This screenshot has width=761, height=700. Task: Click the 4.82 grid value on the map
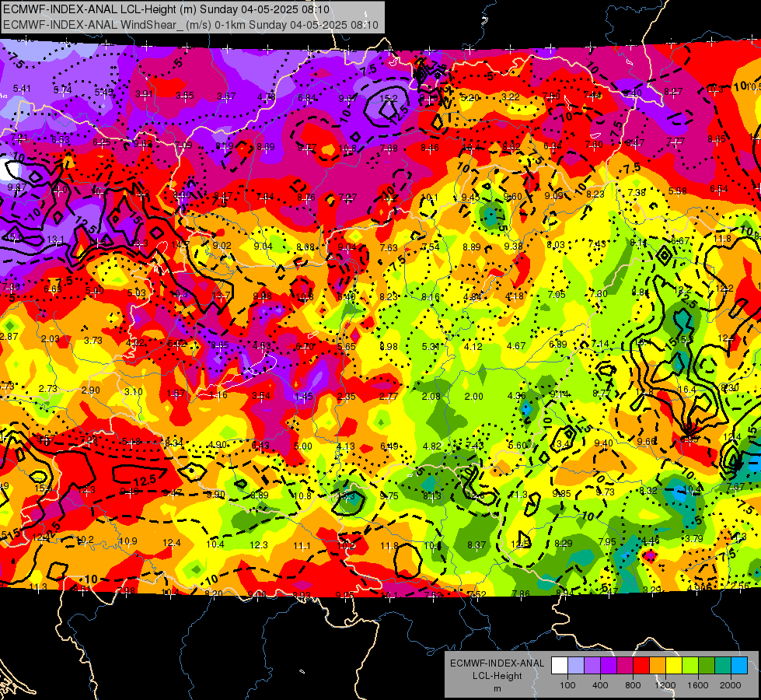(x=432, y=446)
